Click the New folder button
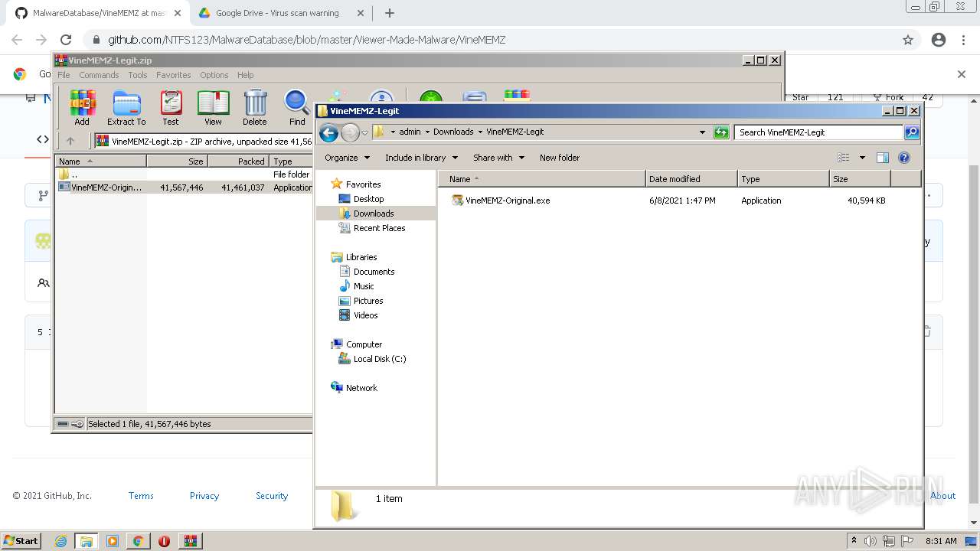The width and height of the screenshot is (980, 551). [x=560, y=158]
